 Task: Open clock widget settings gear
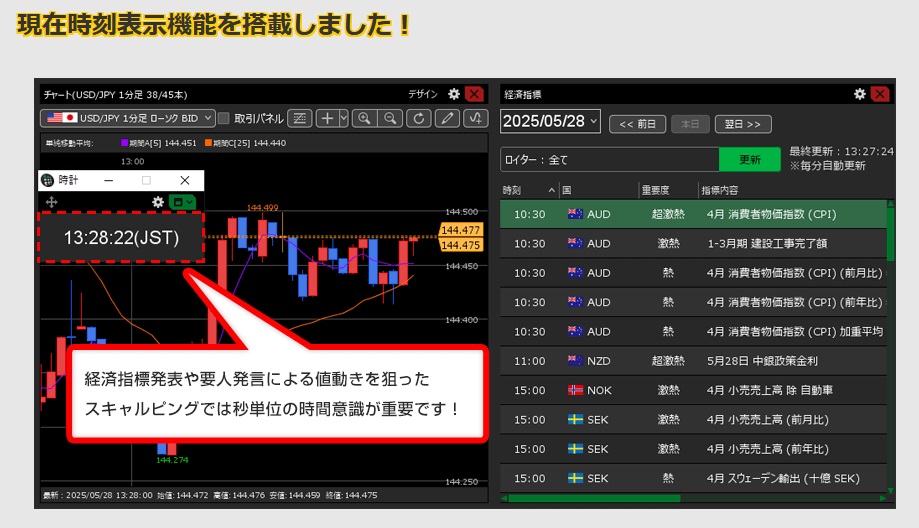[158, 202]
